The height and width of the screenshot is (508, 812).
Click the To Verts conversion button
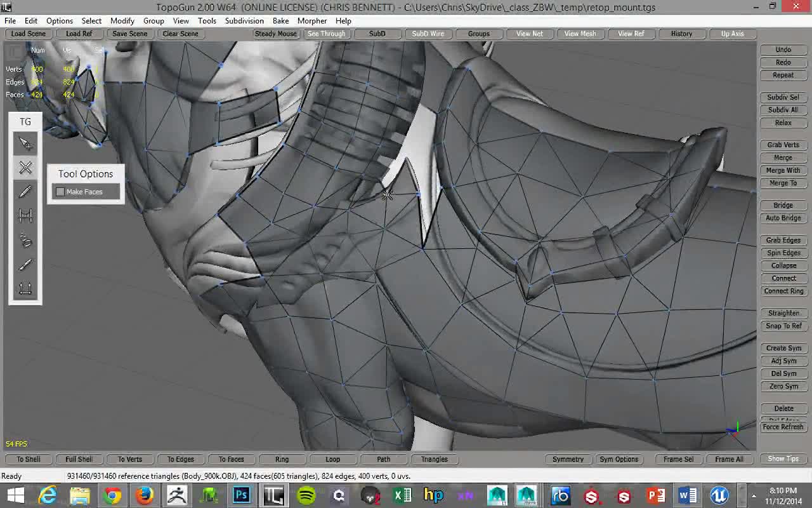pyautogui.click(x=130, y=459)
